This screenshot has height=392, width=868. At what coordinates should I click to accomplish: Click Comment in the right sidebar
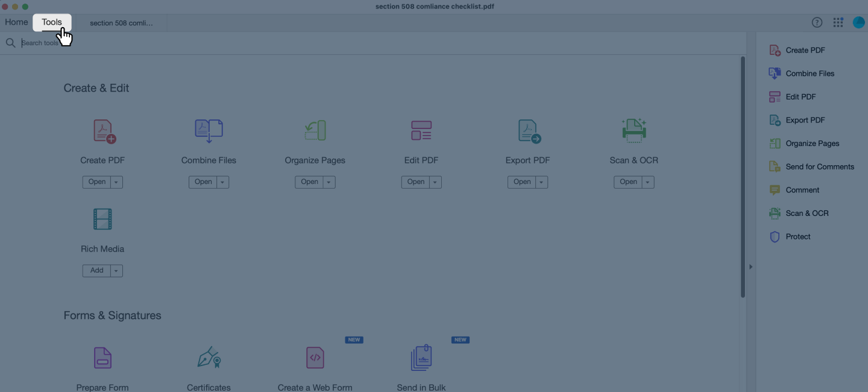click(x=802, y=190)
